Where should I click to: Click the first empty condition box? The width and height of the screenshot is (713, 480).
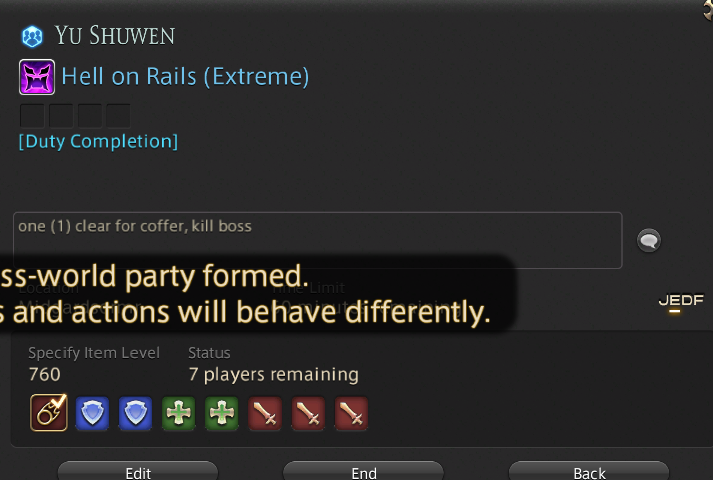pyautogui.click(x=32, y=115)
